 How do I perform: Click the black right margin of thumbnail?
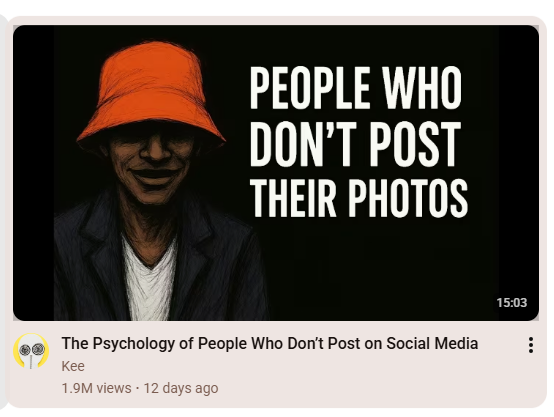coord(518,159)
